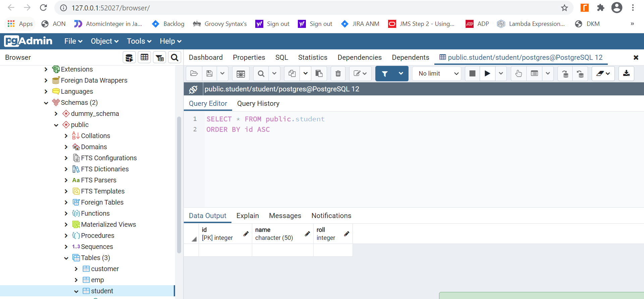The width and height of the screenshot is (644, 299).
Task: Switch to the Notifications tab
Action: [x=331, y=216]
